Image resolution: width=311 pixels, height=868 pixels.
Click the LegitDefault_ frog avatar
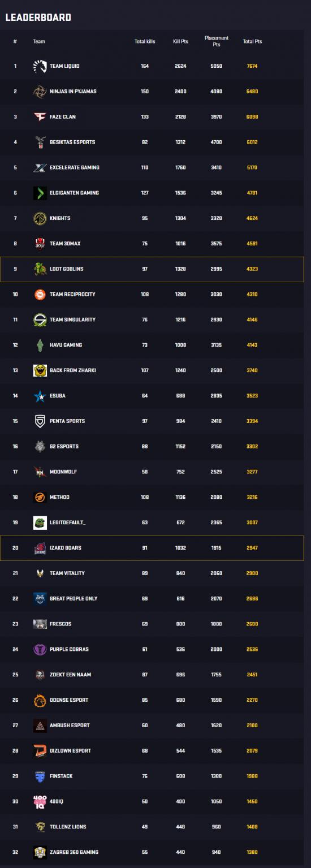click(x=40, y=522)
